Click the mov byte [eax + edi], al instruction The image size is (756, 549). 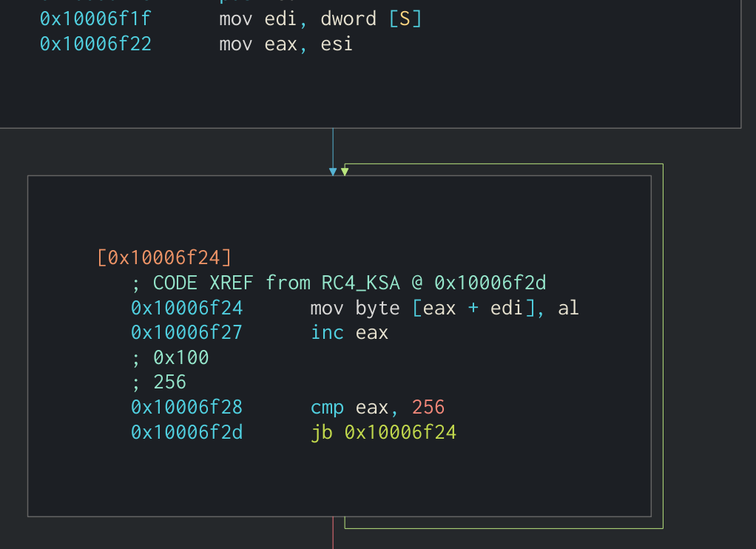point(444,307)
